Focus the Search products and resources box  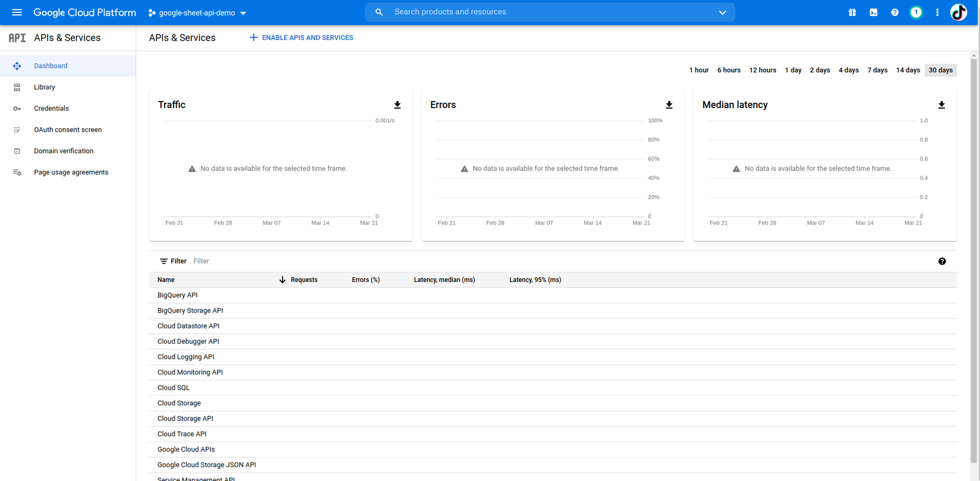click(x=549, y=12)
